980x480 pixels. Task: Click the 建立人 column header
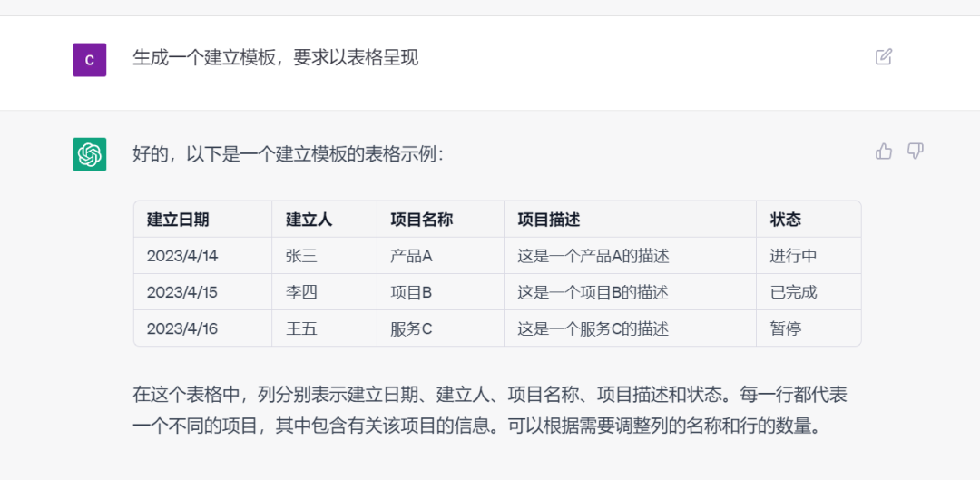pos(309,220)
